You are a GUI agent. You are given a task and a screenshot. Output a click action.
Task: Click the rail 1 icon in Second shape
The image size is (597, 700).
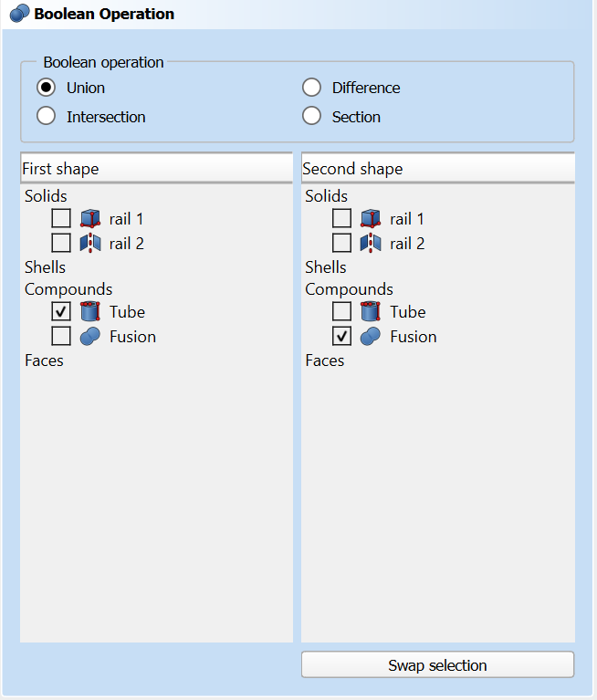point(370,219)
